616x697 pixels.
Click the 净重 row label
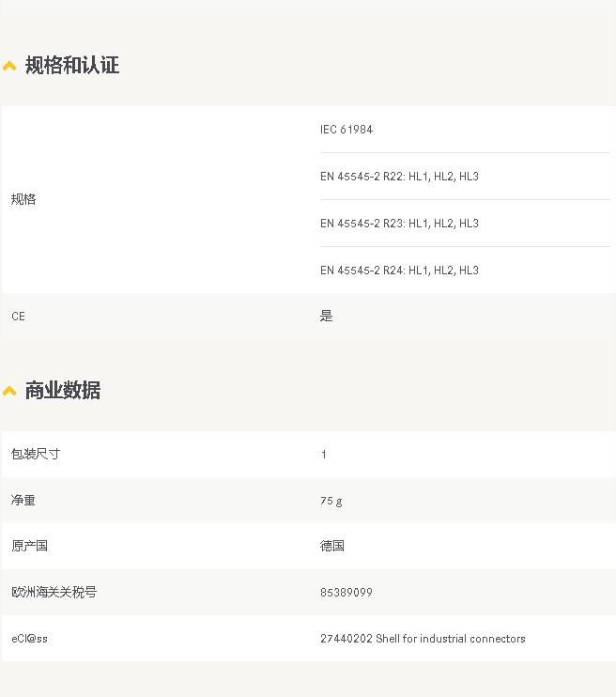23,500
